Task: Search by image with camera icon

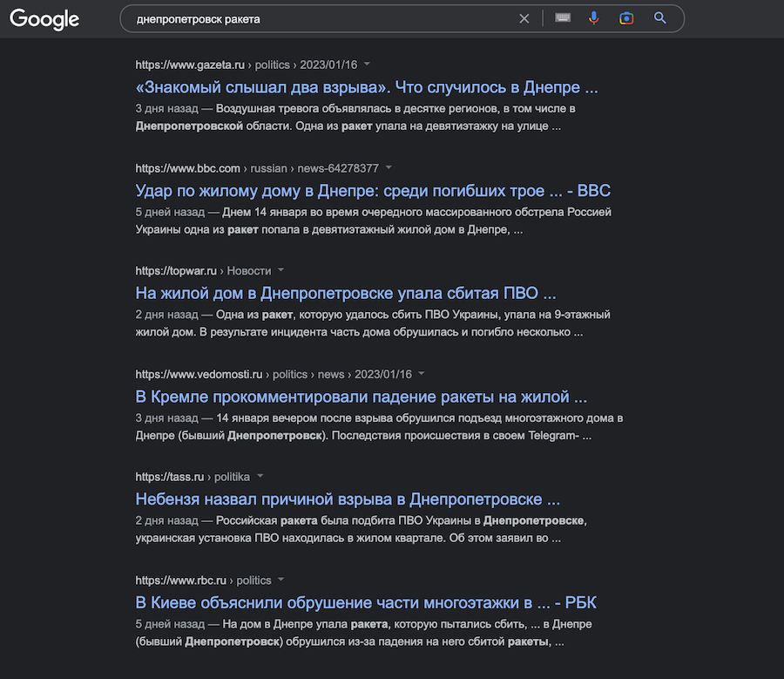Action: (626, 18)
